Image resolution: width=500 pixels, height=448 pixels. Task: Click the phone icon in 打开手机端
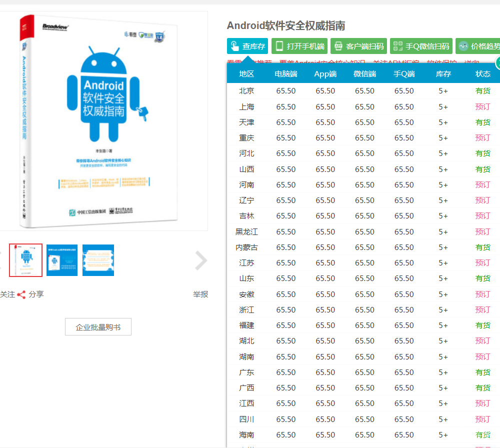point(279,46)
